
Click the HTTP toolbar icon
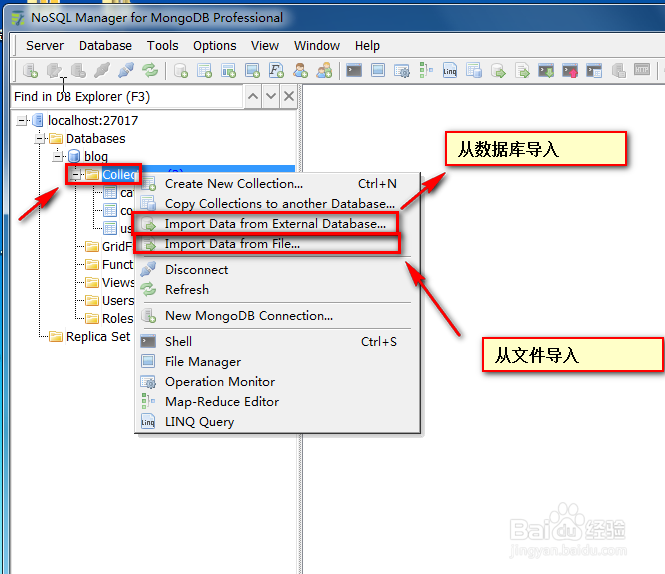(642, 70)
